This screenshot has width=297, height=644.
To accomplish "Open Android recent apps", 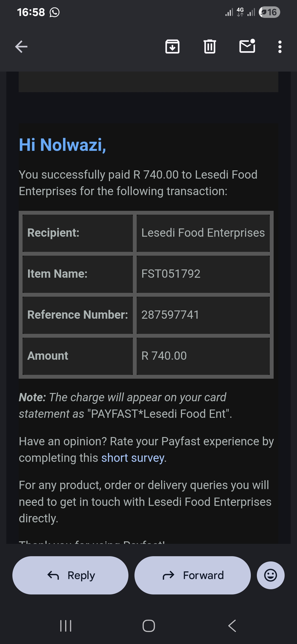I will point(66,626).
